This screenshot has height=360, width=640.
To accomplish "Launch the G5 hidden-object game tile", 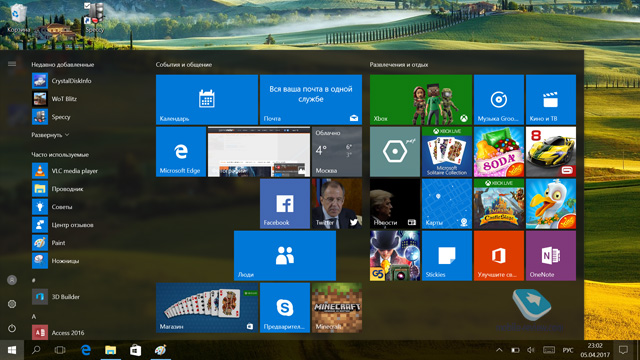I will [395, 256].
